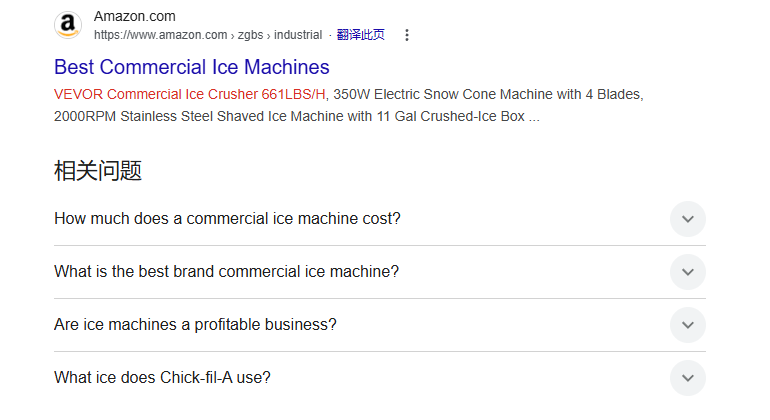
Task: Select 'Are ice machines a profitable business?' question
Action: pos(195,325)
